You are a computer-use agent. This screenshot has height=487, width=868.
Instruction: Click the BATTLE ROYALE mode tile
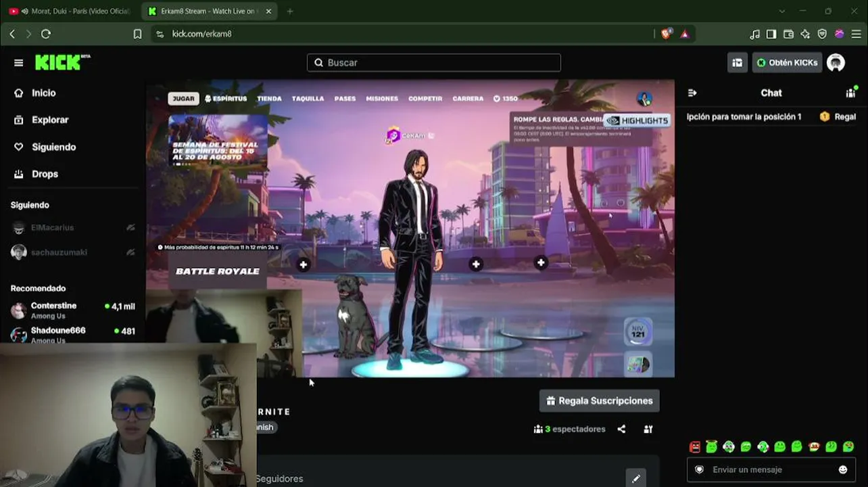(218, 271)
